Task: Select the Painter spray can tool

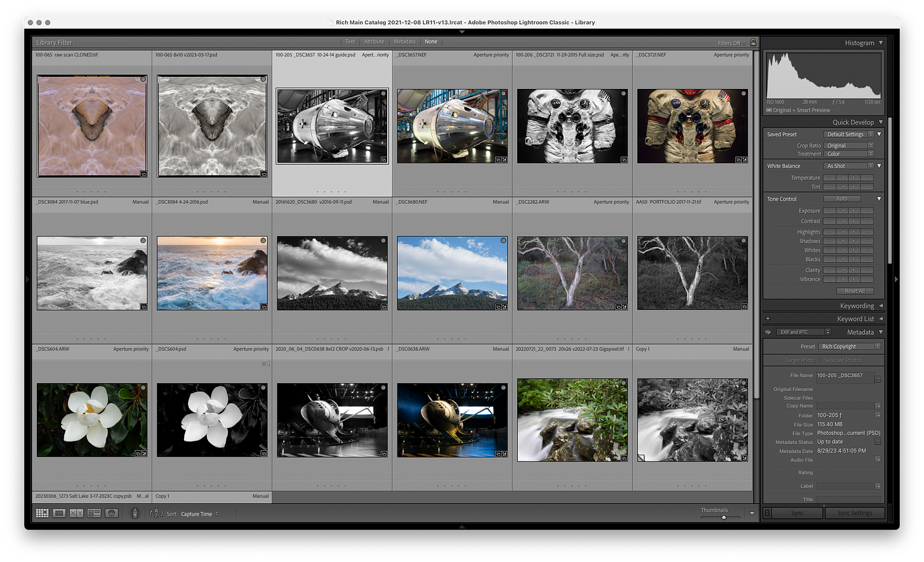Action: [x=135, y=513]
